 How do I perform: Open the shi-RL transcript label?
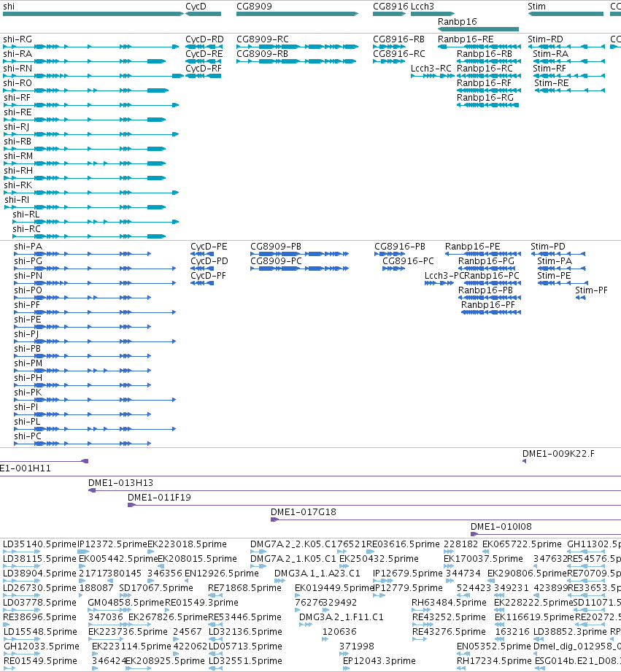[x=26, y=215]
